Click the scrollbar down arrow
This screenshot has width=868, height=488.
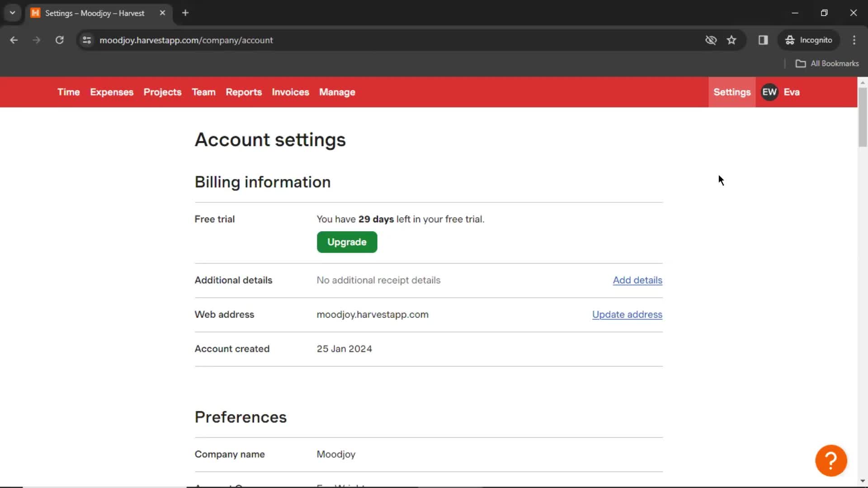tap(863, 481)
